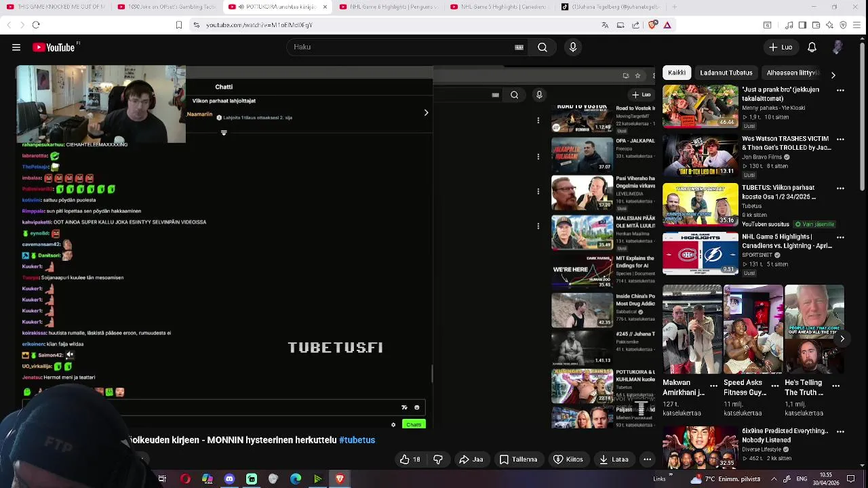Open 'Speed Asks Fitness Guy' Short
The height and width of the screenshot is (488, 868).
click(x=753, y=329)
